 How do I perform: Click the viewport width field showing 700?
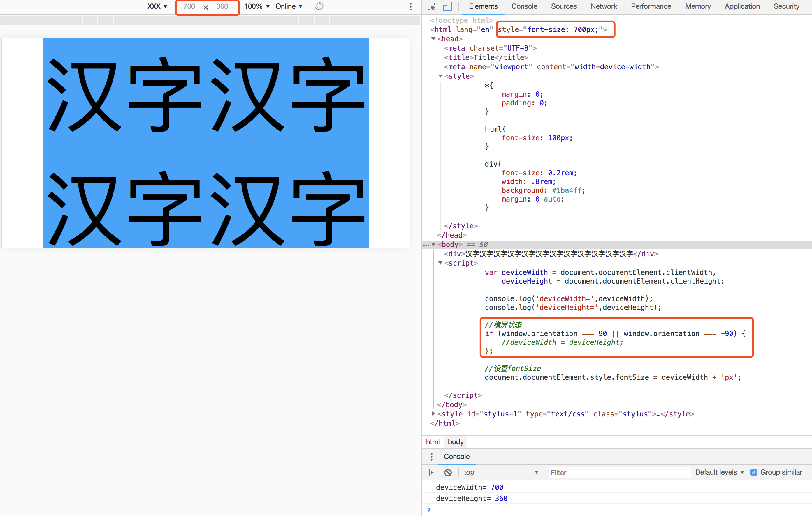click(x=189, y=6)
